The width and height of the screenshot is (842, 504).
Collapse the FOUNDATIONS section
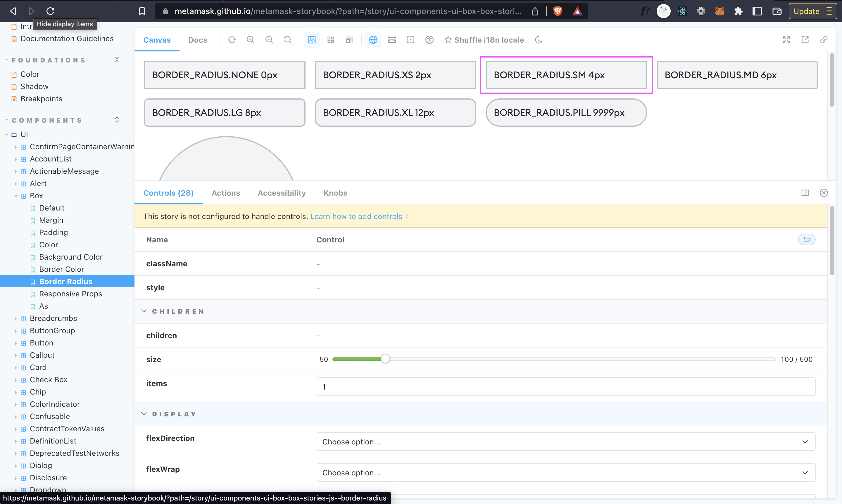pyautogui.click(x=117, y=60)
